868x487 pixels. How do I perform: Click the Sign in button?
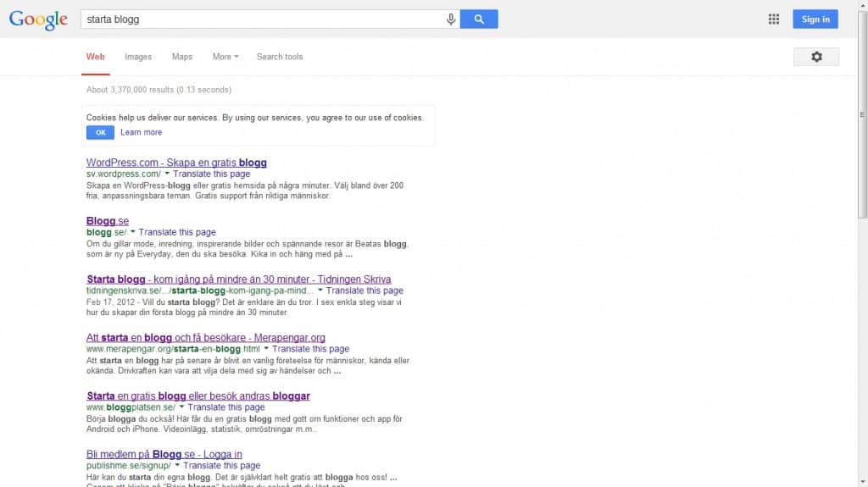tap(815, 19)
